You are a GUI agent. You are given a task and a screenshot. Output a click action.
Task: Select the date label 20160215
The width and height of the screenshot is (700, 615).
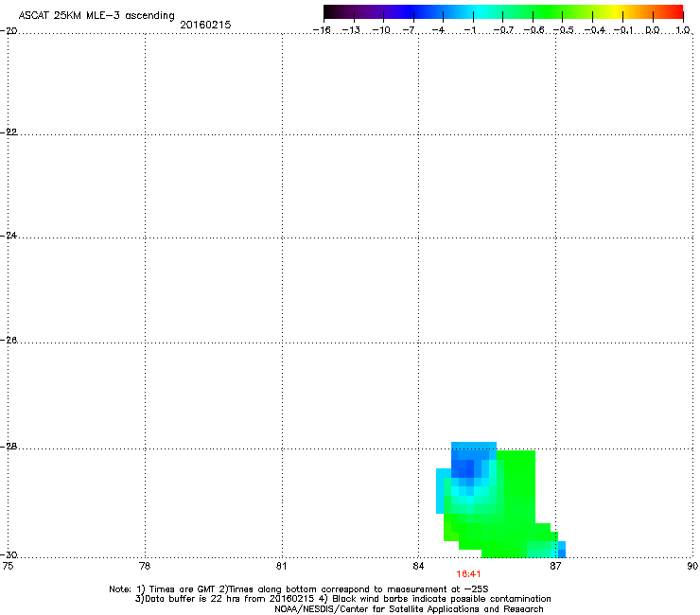pyautogui.click(x=205, y=25)
